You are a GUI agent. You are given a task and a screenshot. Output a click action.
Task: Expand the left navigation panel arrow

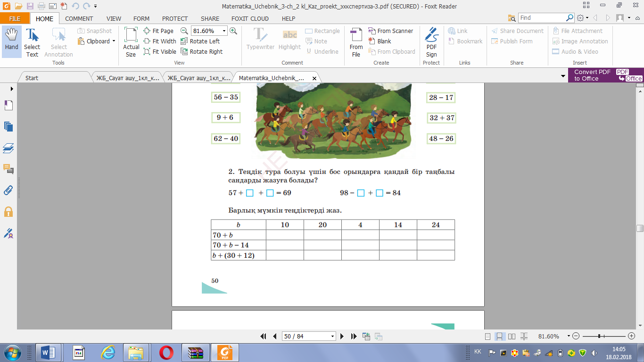tap(12, 89)
